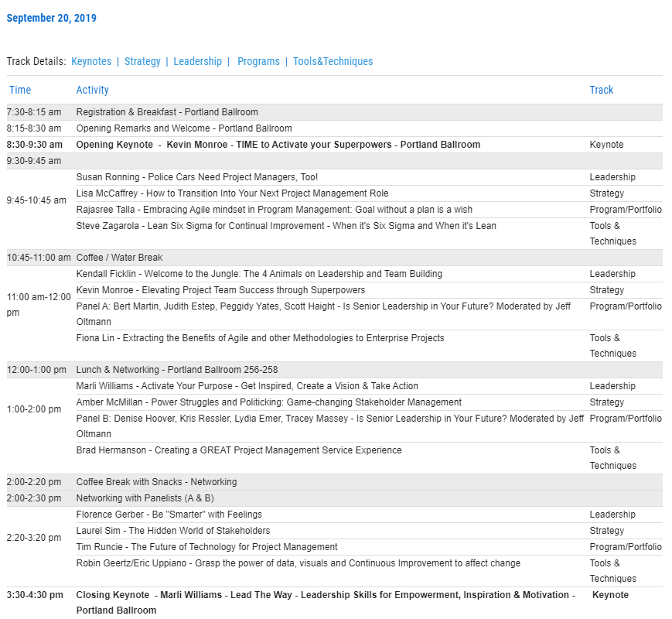Select the Closing Keynote Marli Williams row
The image size is (672, 619).
point(334,603)
